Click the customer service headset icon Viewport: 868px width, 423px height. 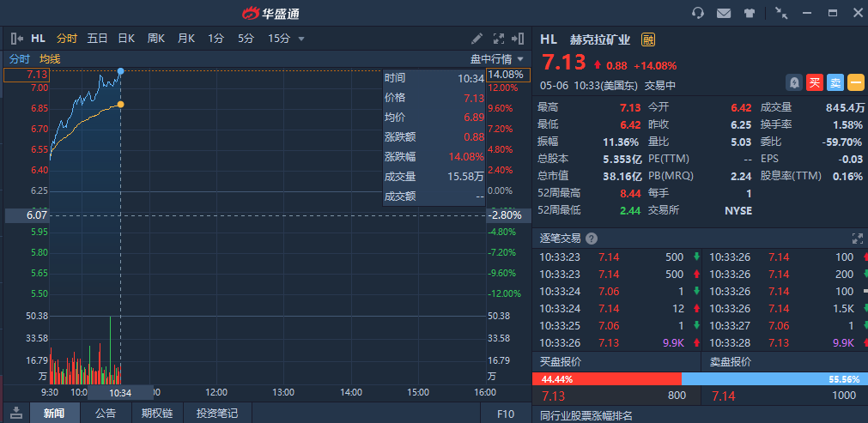(x=698, y=13)
